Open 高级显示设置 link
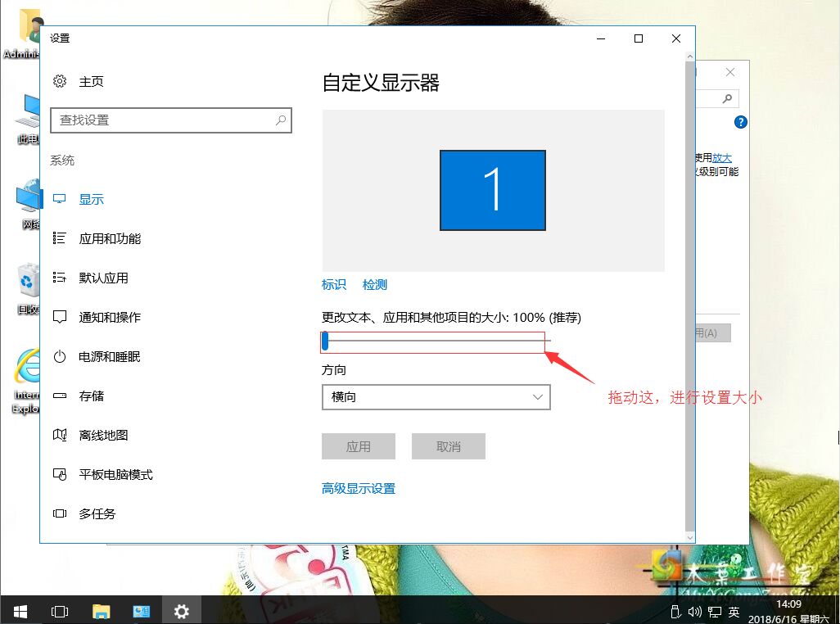Screen dimensions: 840x624 (359, 489)
